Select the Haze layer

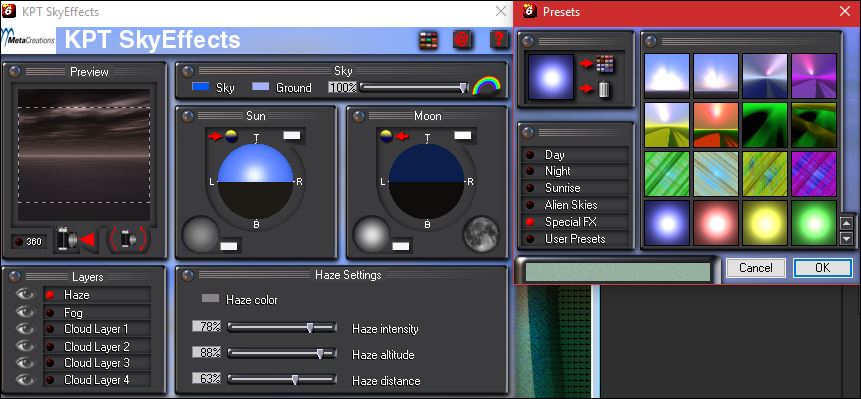[97, 295]
